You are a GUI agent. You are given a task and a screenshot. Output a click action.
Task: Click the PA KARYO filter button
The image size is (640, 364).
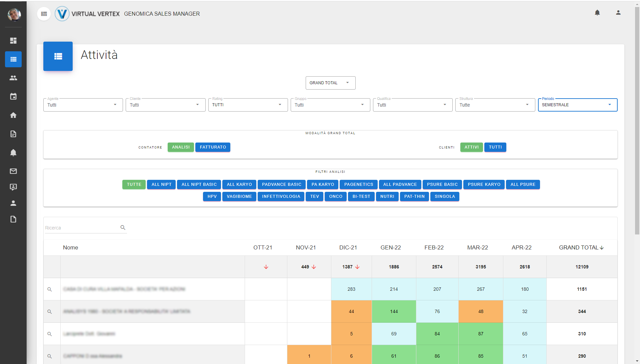[323, 184]
